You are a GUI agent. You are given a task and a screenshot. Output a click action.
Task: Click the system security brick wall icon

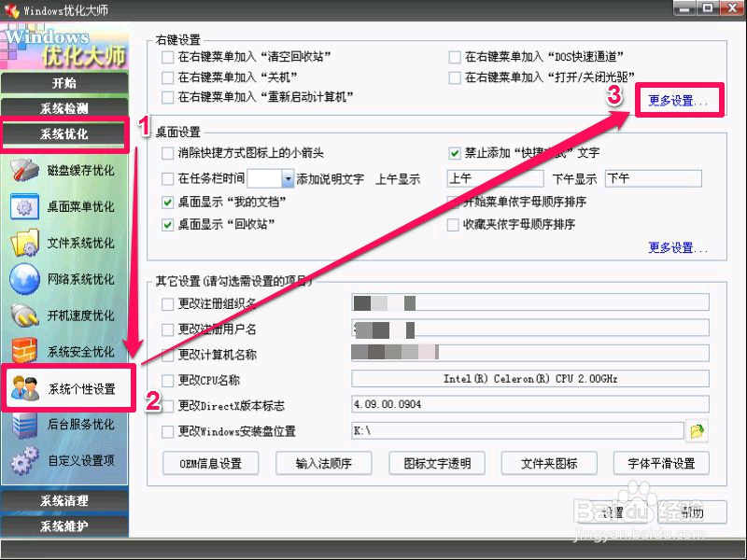tap(24, 352)
